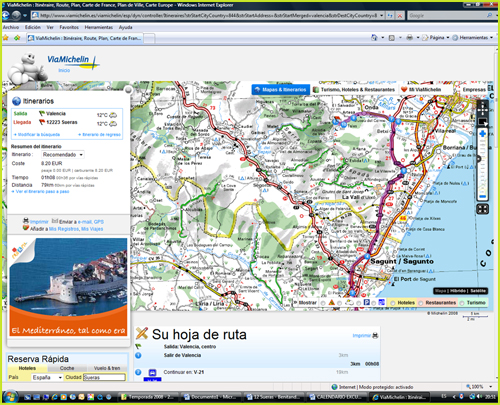The height and width of the screenshot is (405, 500).
Task: Select the parking radio button
Action: 358,303
